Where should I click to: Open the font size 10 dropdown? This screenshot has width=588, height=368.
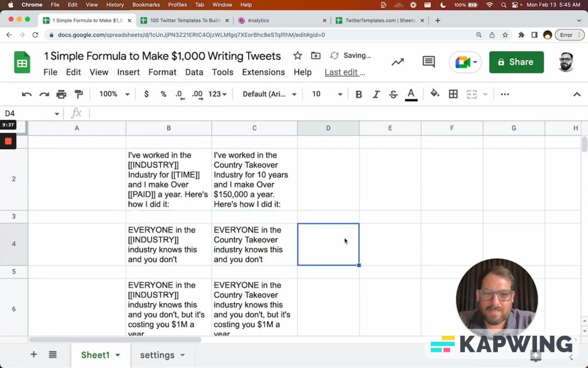pyautogui.click(x=327, y=94)
